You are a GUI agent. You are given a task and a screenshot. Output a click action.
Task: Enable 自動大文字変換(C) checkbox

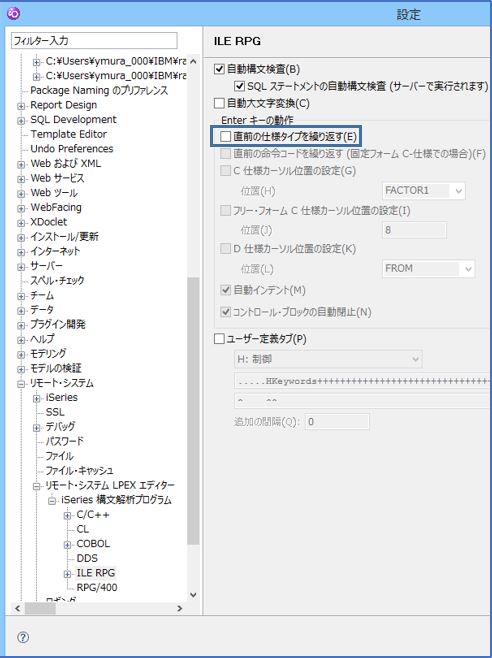coord(219,103)
